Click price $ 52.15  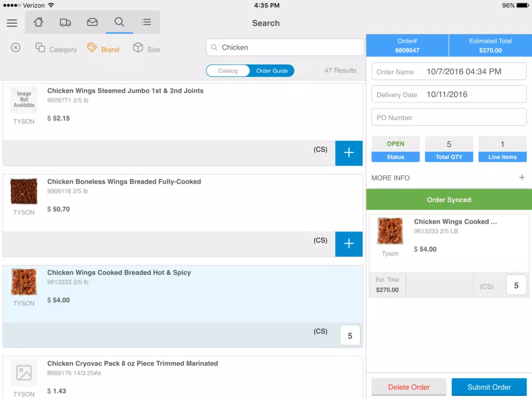click(59, 118)
